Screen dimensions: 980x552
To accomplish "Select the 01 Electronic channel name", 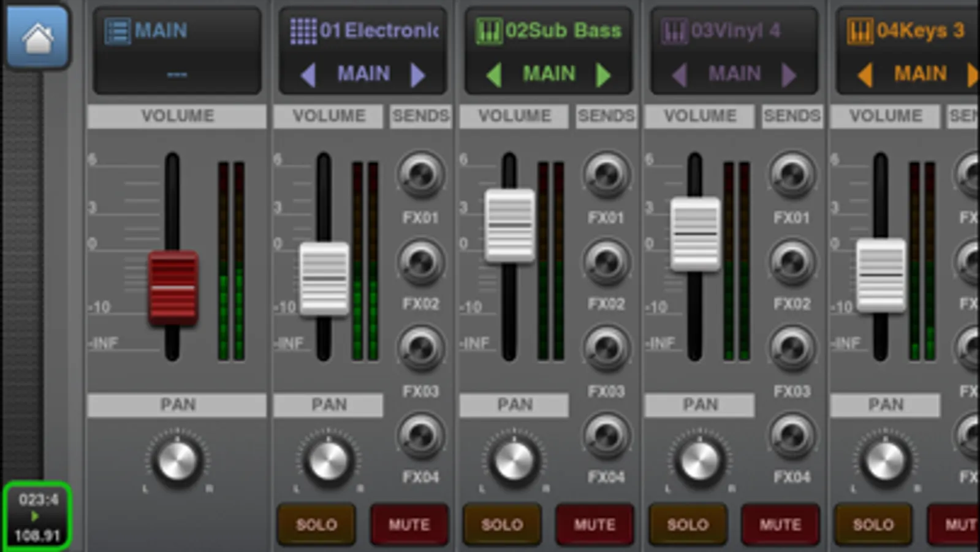I will point(379,30).
